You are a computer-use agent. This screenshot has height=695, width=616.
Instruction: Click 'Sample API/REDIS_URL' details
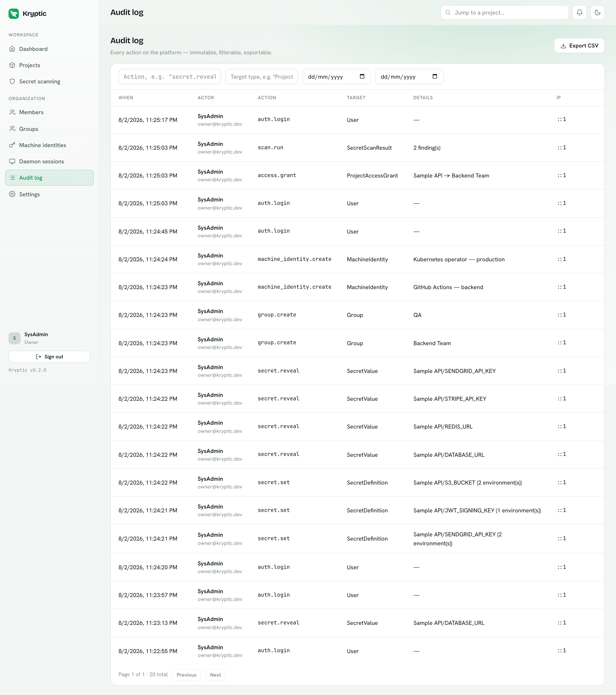[443, 427]
